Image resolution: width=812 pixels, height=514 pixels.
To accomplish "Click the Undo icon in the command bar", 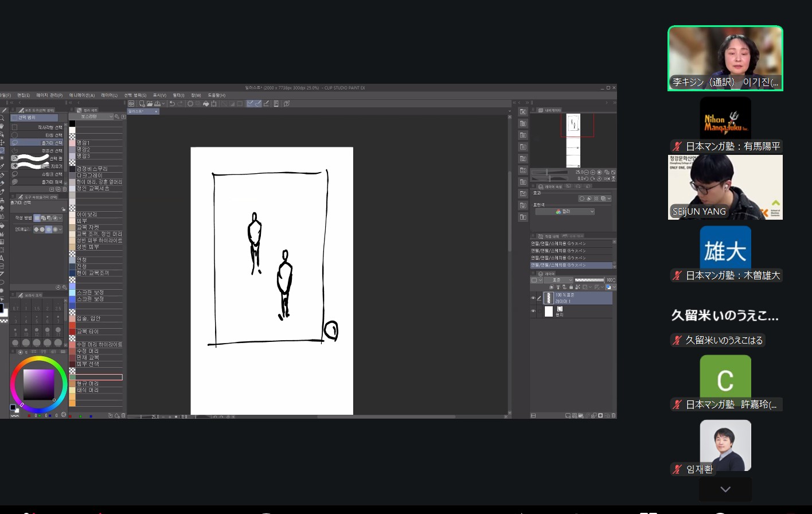I will coord(171,104).
